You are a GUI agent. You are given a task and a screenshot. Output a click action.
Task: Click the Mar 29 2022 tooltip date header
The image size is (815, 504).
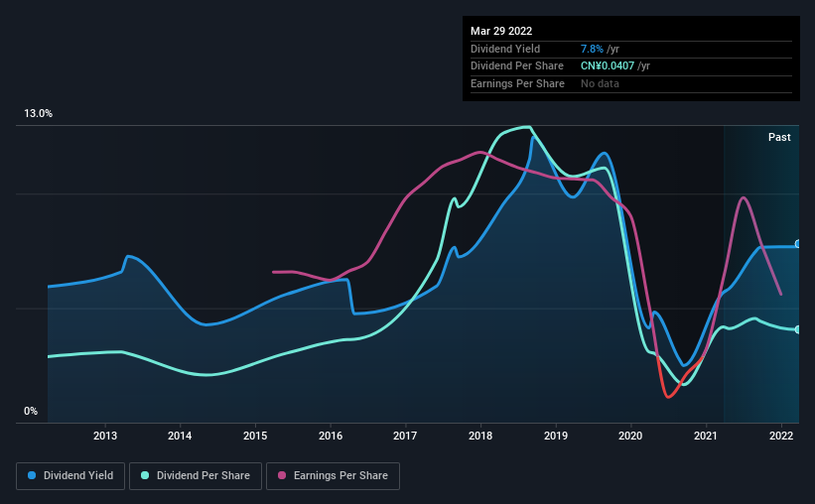pyautogui.click(x=501, y=31)
